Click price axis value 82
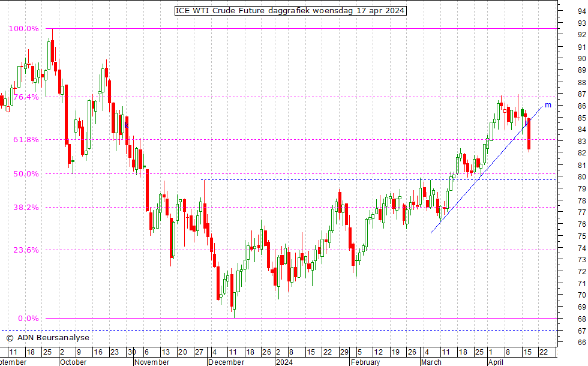Viewport: 588px width, 366px height. click(581, 153)
